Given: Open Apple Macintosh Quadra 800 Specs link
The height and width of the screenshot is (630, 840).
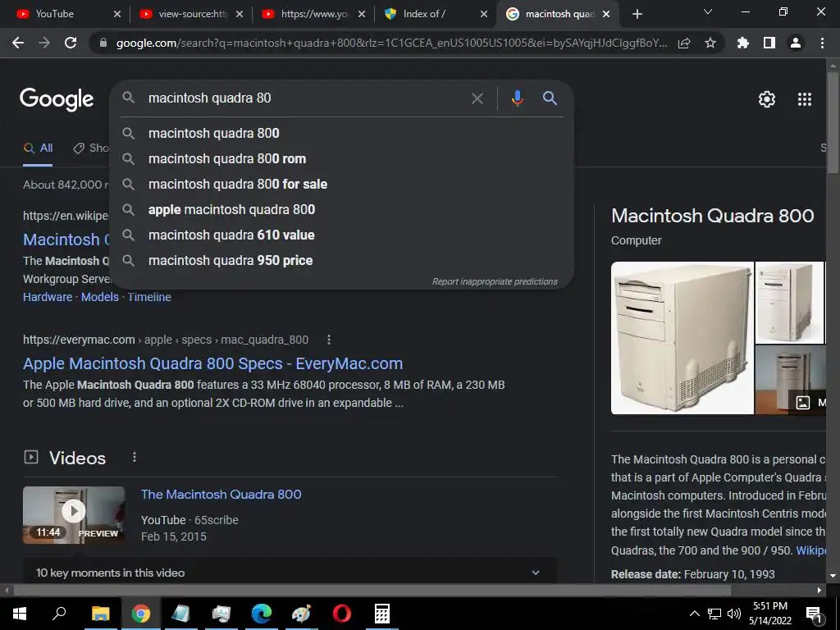Looking at the screenshot, I should click(x=212, y=363).
